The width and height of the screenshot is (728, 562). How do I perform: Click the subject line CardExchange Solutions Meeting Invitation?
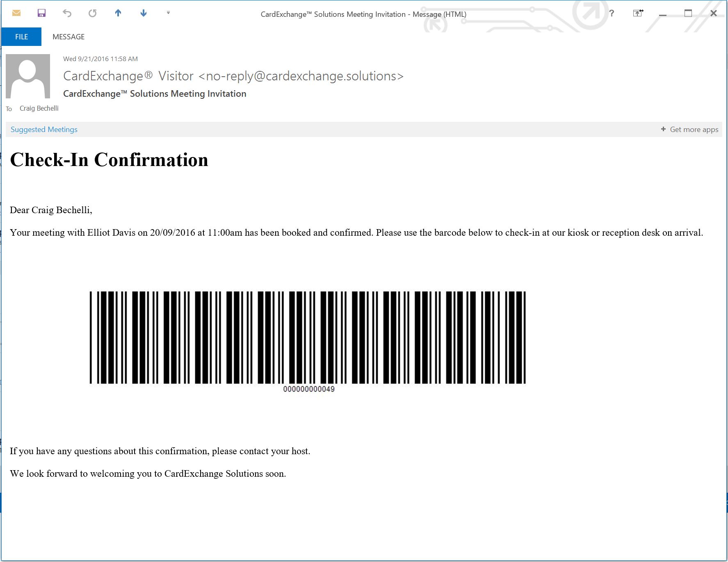pyautogui.click(x=155, y=93)
